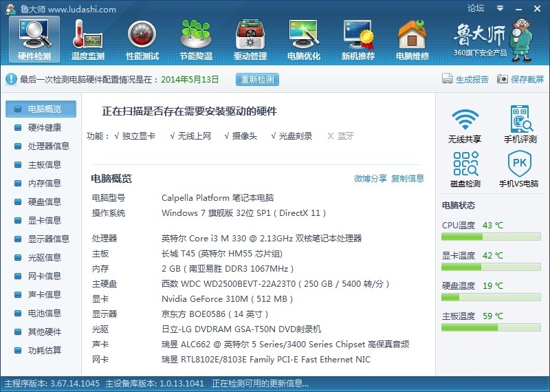Open 温度监测 temperature monitor icon
Screen dimensions: 550x392
coord(88,40)
